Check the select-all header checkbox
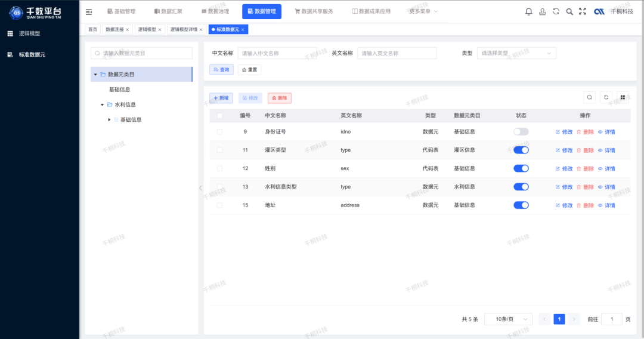Image resolution: width=644 pixels, height=339 pixels. 219,115
